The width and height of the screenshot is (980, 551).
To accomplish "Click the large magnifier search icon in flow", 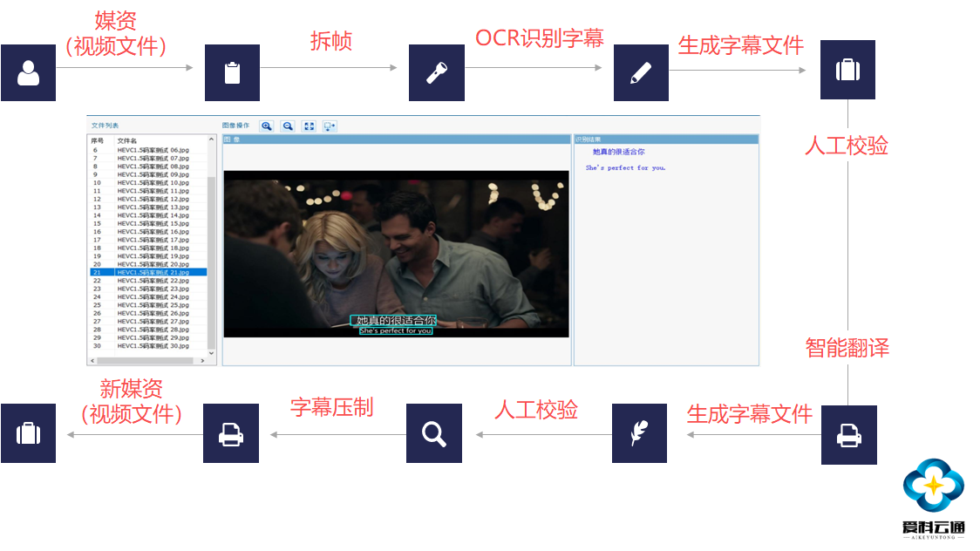I will point(433,433).
